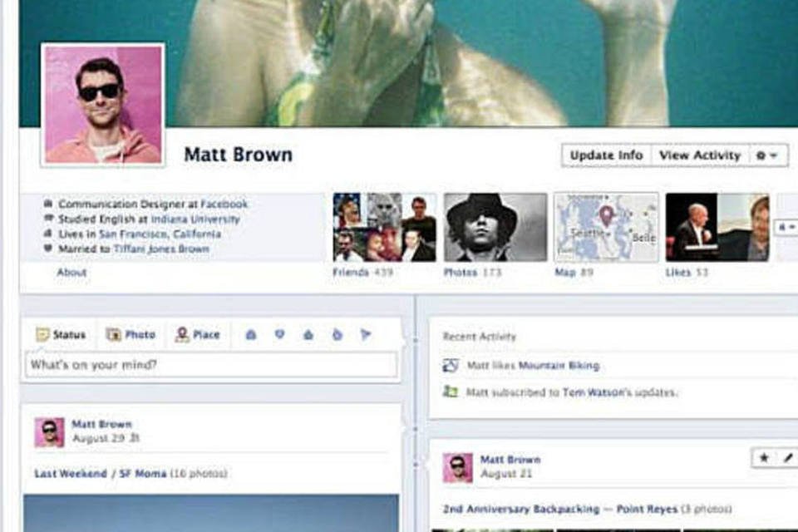Expand more sections dropdown beside Likes thumbnail

tap(786, 227)
